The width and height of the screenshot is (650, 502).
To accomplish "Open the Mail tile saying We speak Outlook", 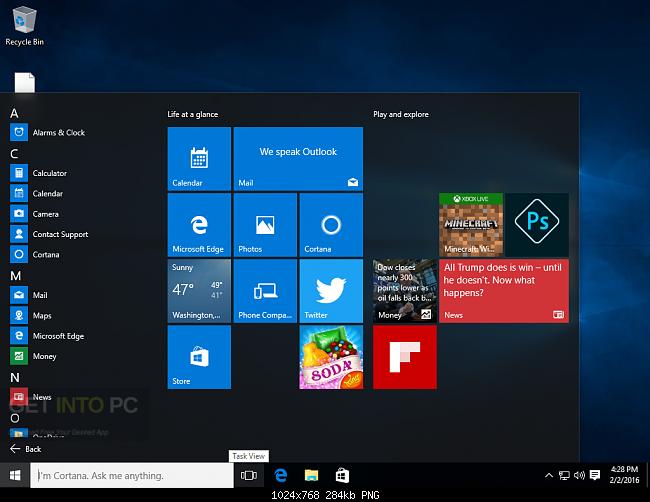I will pyautogui.click(x=298, y=159).
